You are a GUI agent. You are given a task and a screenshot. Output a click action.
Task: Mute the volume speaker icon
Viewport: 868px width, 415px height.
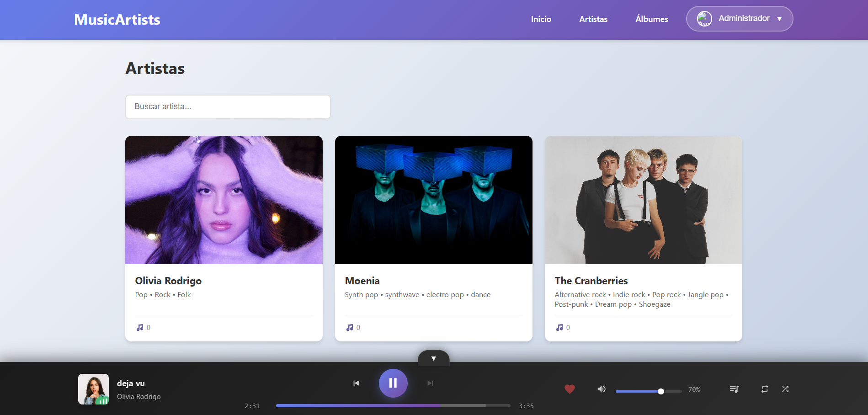[x=602, y=389]
